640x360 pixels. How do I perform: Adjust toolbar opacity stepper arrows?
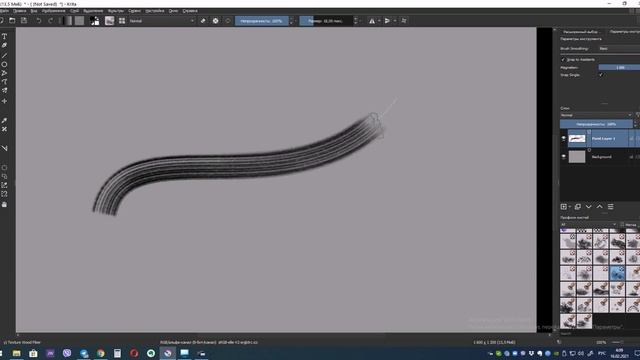tap(291, 21)
